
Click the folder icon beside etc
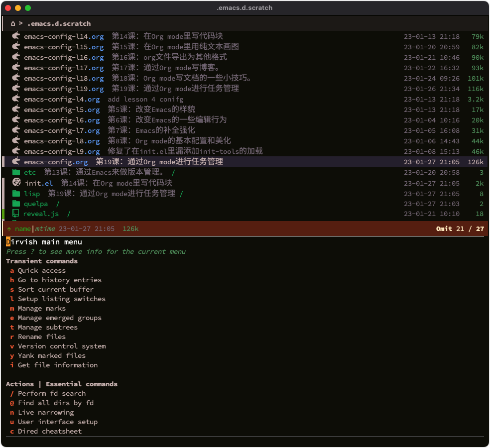tap(16, 172)
